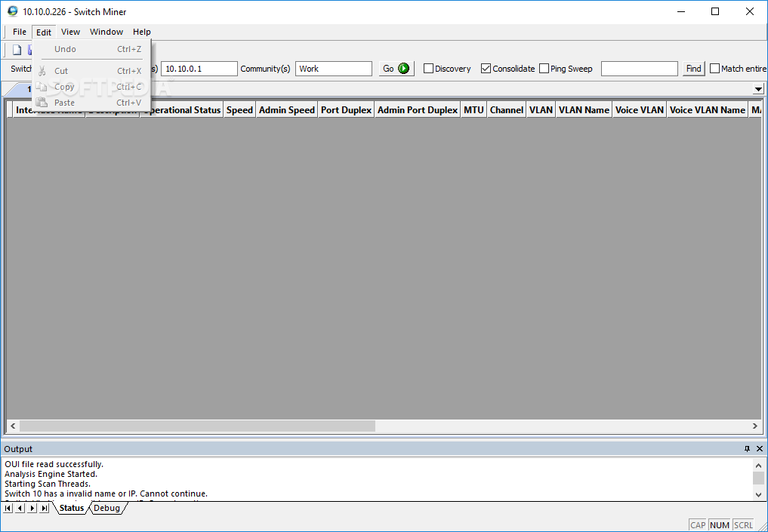
Task: Enable the Ping Sweep checkbox
Action: (x=544, y=69)
